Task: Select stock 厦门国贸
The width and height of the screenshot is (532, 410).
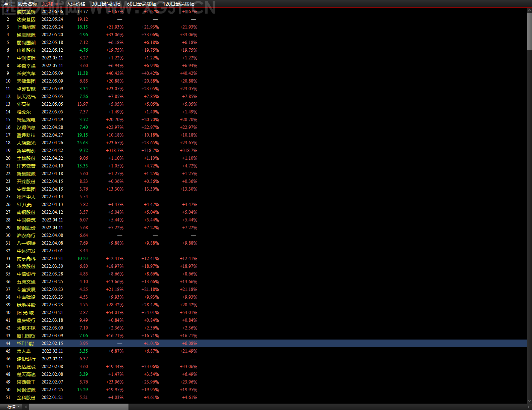Action: [x=26, y=336]
